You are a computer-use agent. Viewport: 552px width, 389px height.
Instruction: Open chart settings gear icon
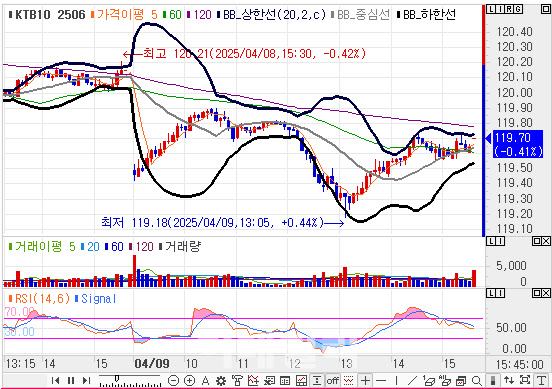tap(221, 381)
